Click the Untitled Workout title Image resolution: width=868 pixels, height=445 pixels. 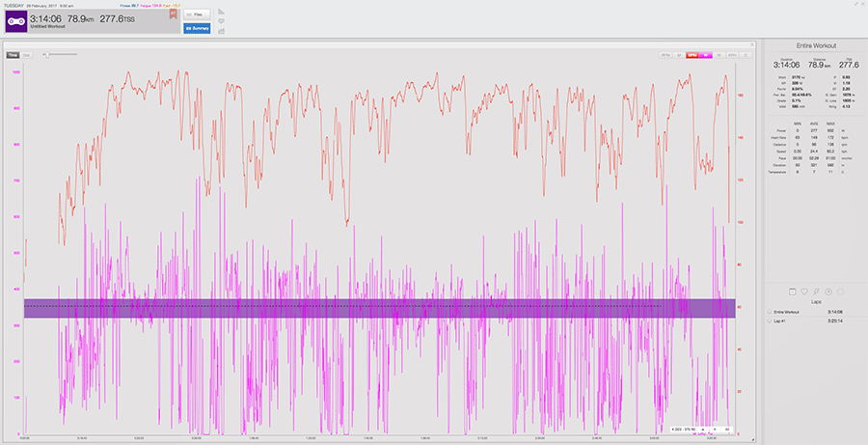47,27
